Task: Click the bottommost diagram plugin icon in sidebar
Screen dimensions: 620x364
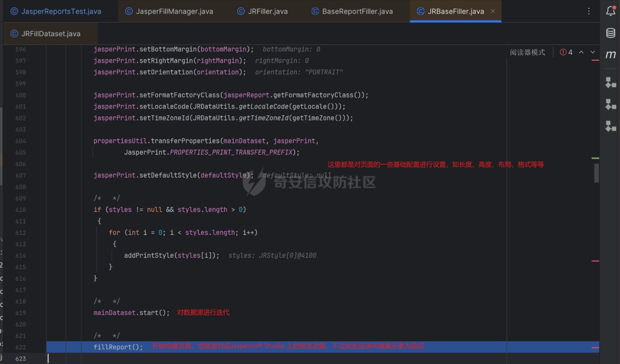Action: 611,126
